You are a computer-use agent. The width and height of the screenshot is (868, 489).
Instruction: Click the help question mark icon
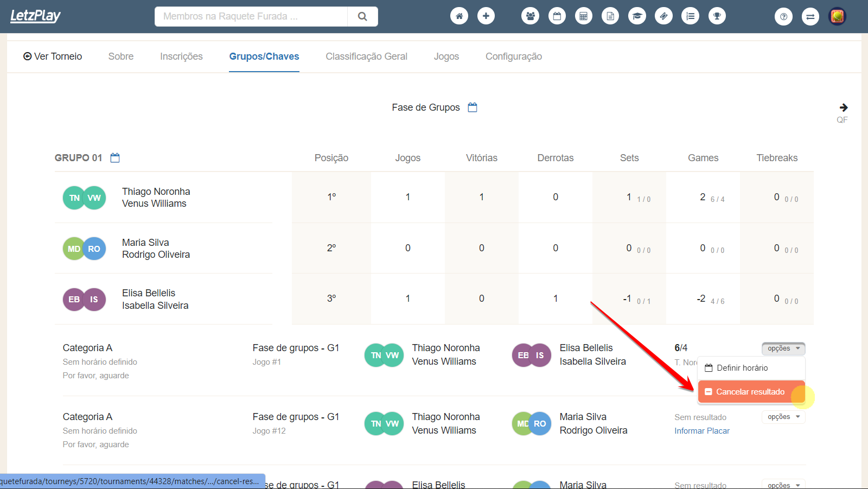tap(783, 17)
